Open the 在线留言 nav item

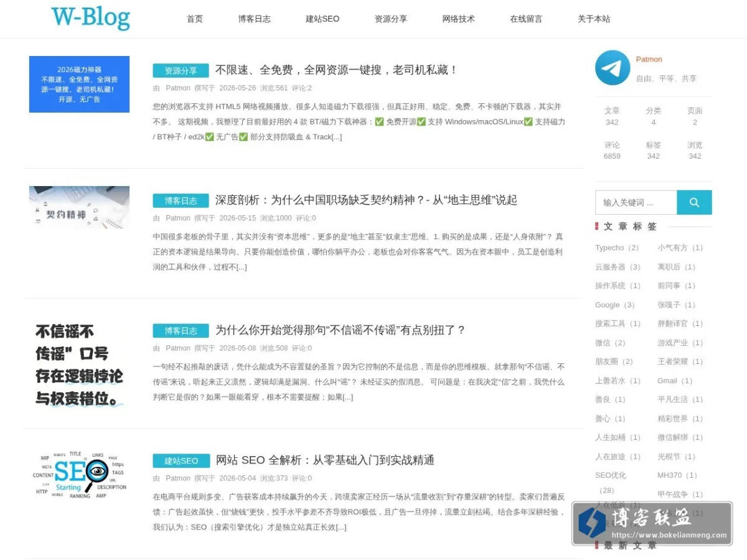(x=526, y=19)
